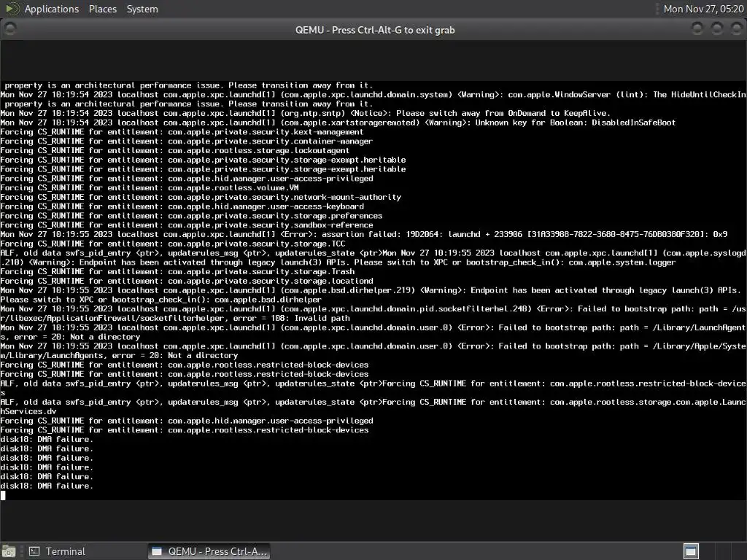Click the text 'com.apple.private.security.container-manager'
The image size is (747, 560).
click(270, 141)
